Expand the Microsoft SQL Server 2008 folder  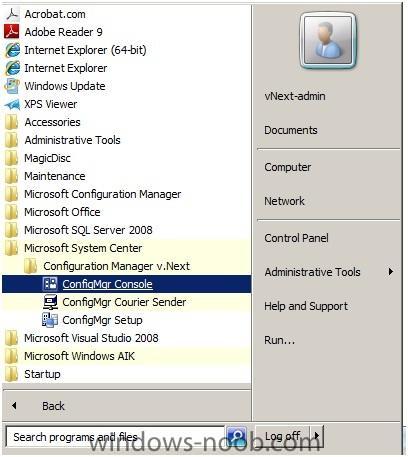[x=88, y=230]
